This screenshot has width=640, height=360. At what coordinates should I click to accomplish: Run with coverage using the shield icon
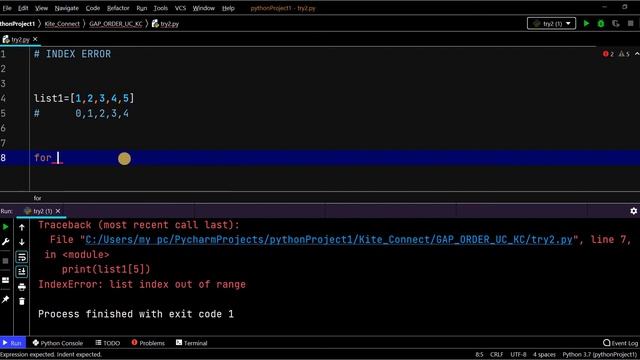(x=616, y=23)
